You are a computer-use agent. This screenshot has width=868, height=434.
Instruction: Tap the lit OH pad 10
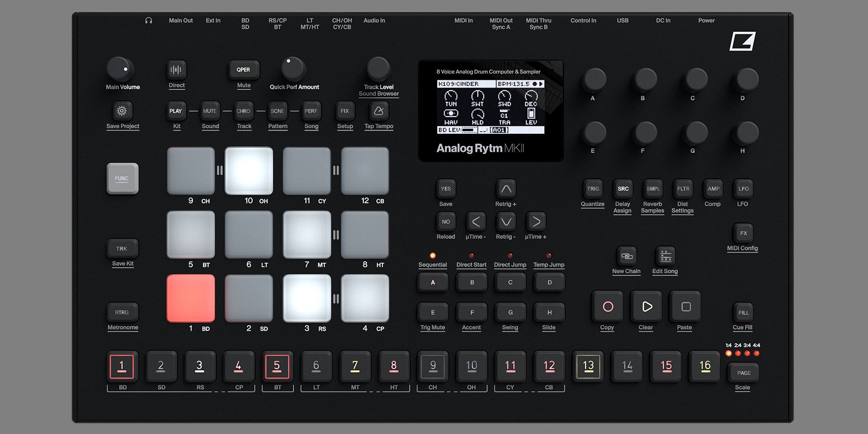[249, 171]
